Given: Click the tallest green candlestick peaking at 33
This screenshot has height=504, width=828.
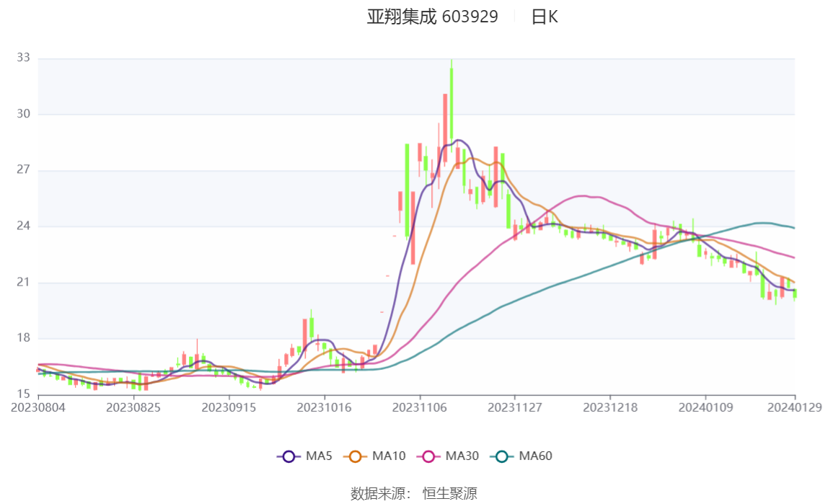Looking at the screenshot, I should pyautogui.click(x=452, y=105).
